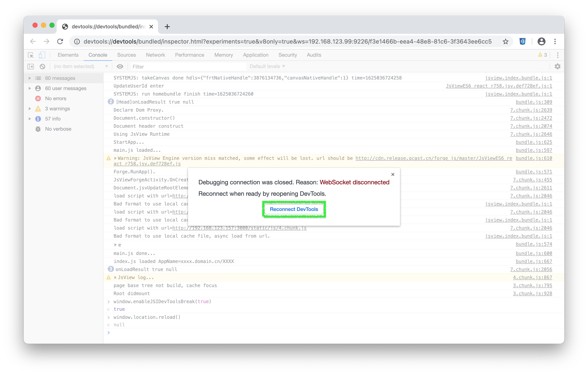Open the new tab plus button
Viewport: 588px width, 375px height.
(x=167, y=27)
